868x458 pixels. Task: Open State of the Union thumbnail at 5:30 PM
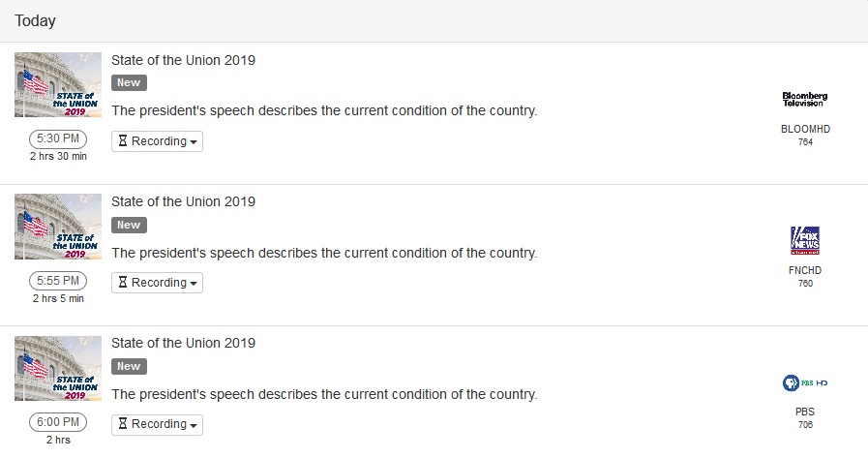tap(58, 84)
